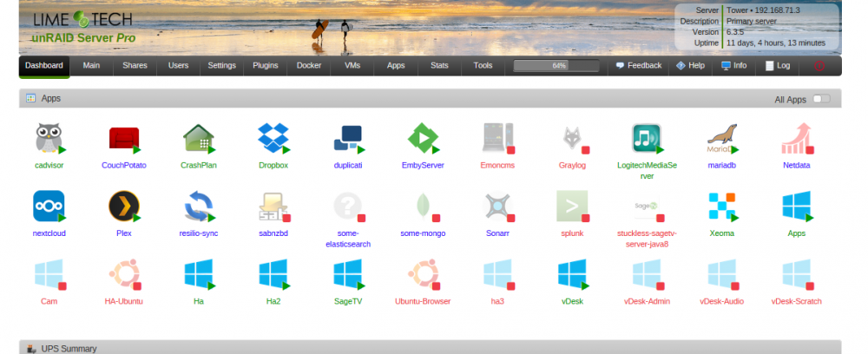The height and width of the screenshot is (354, 868).
Task: Click the CouchPotato red couch icon
Action: tap(124, 138)
